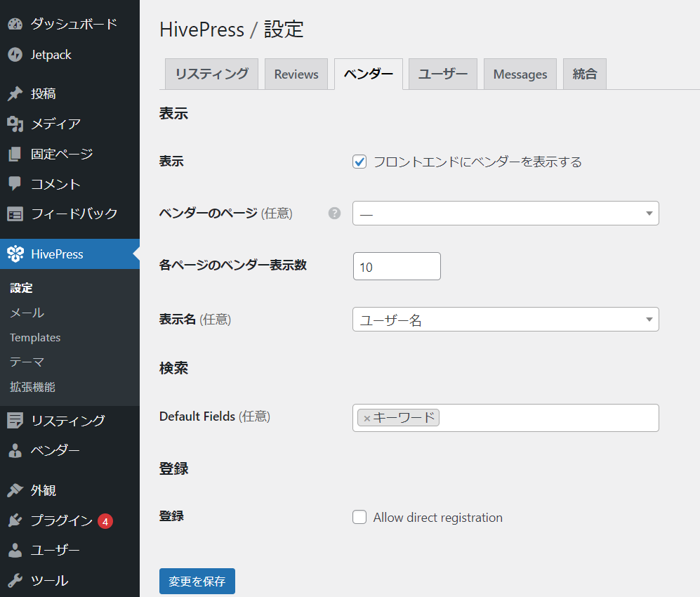Click the help question mark icon

334,214
